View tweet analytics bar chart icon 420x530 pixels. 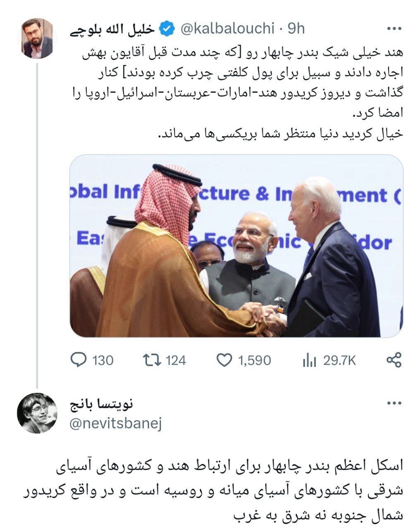309,360
